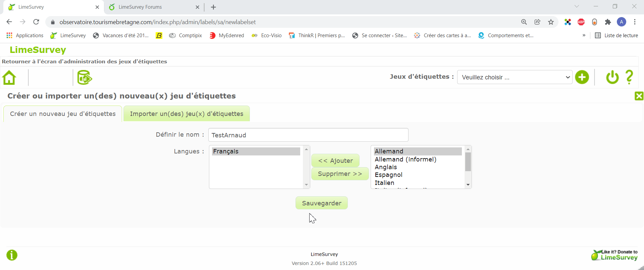Close the panel with green X icon
644x270 pixels.
point(639,96)
